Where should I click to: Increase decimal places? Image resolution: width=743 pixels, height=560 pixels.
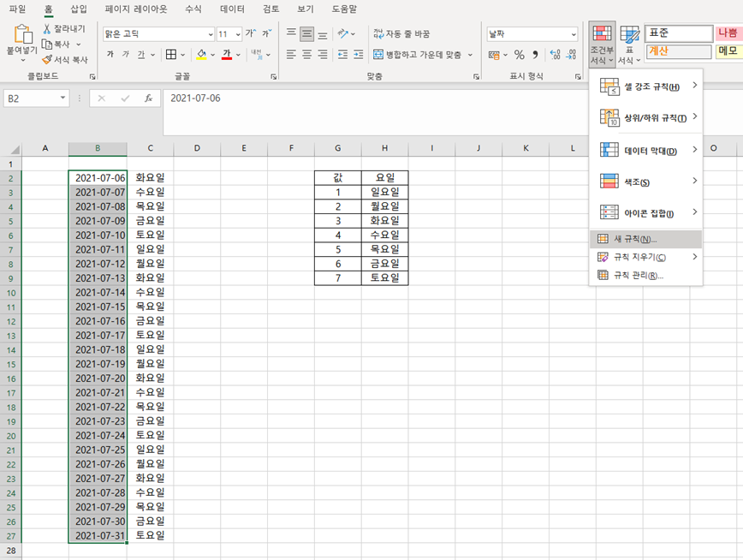[x=556, y=55]
